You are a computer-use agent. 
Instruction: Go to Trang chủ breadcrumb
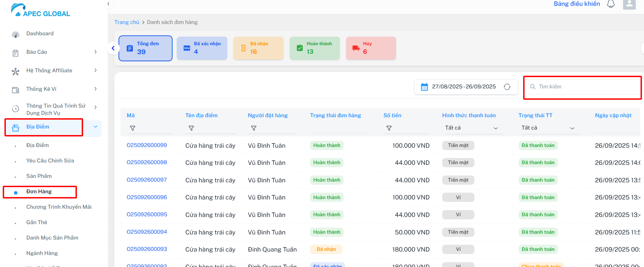tap(127, 22)
